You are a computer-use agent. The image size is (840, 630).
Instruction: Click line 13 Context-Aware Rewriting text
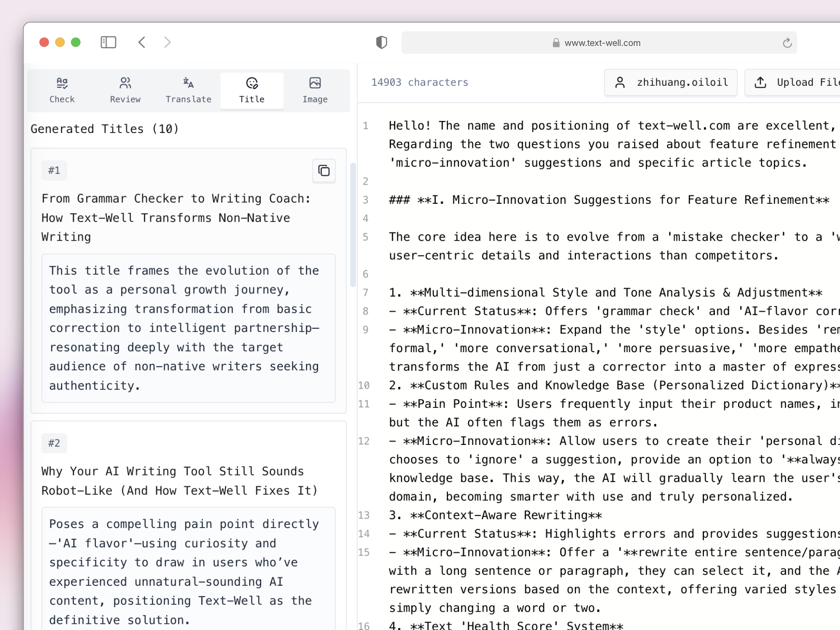coord(495,515)
